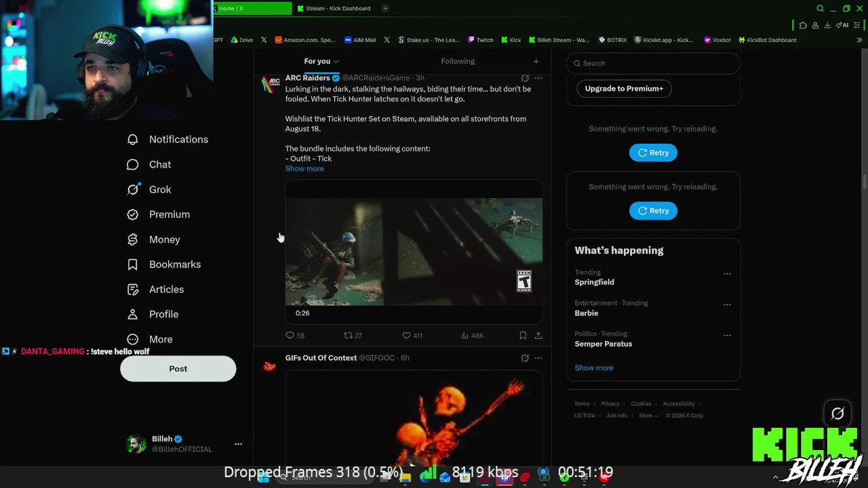Open the browser AI button
Image resolution: width=868 pixels, height=488 pixels.
pyautogui.click(x=842, y=25)
